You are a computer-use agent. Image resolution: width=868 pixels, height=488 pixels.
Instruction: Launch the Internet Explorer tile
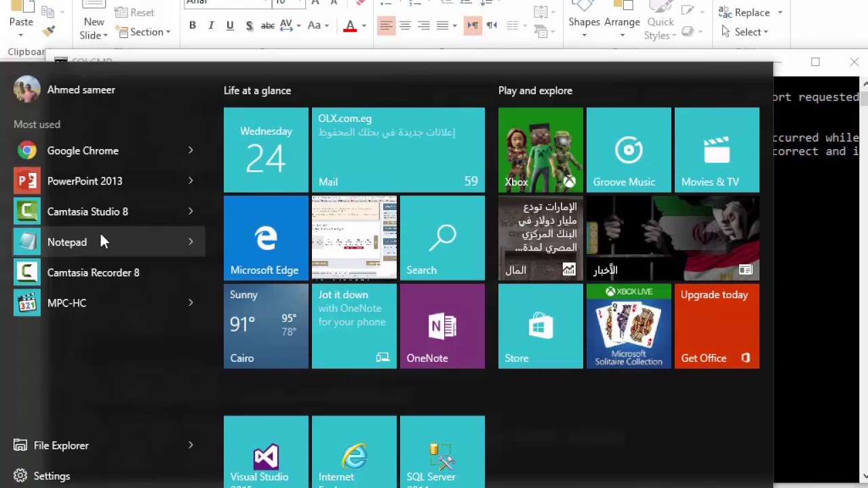click(x=354, y=452)
